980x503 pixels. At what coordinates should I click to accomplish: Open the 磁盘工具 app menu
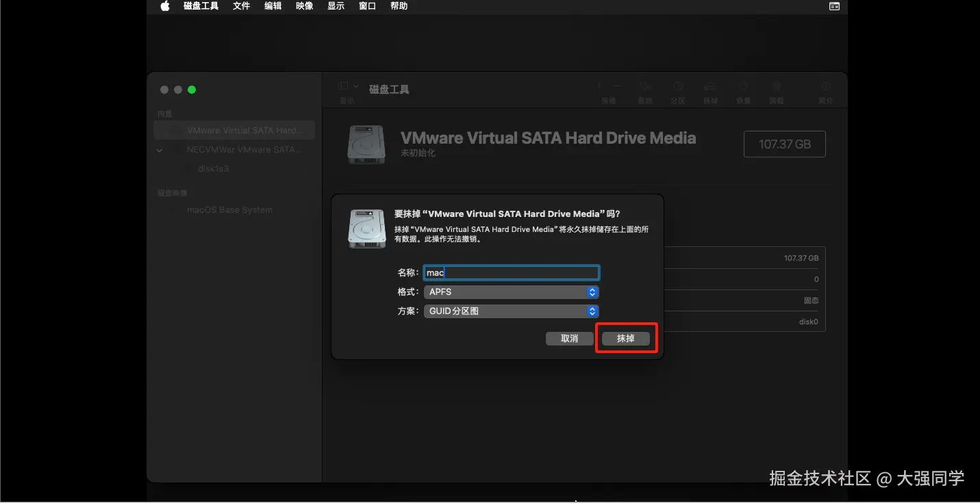(201, 6)
